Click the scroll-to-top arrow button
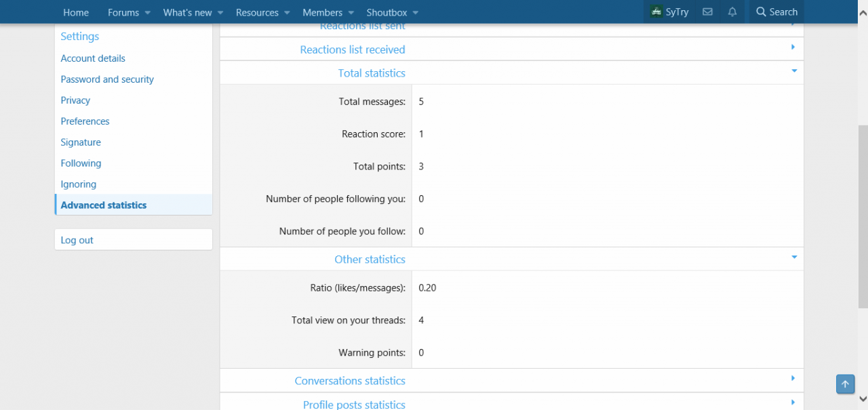Viewport: 868px width, 410px height. click(845, 384)
